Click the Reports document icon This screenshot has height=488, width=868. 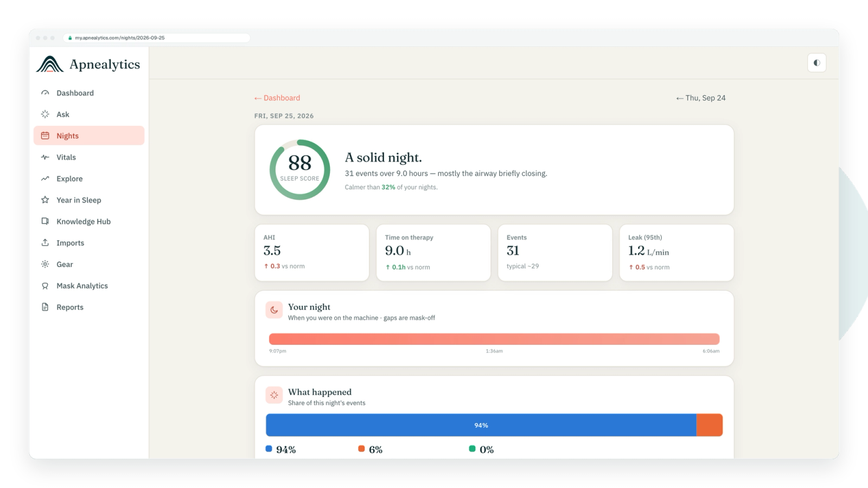[45, 307]
